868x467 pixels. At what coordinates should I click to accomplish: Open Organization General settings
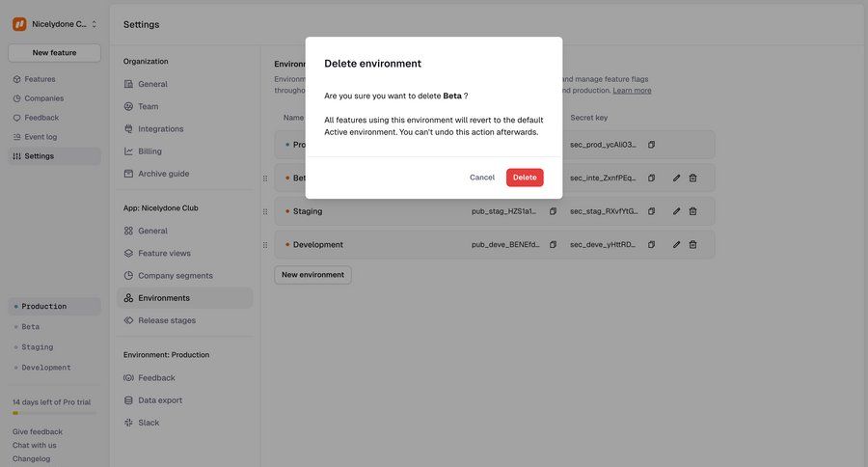click(x=185, y=84)
